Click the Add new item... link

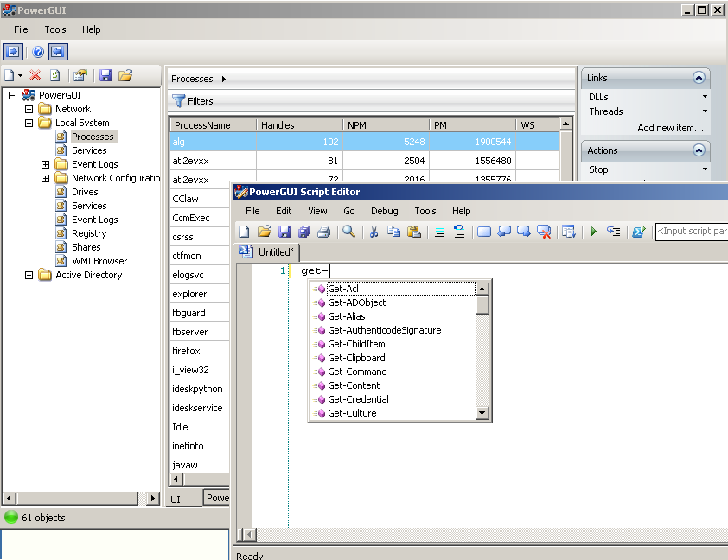coord(670,128)
